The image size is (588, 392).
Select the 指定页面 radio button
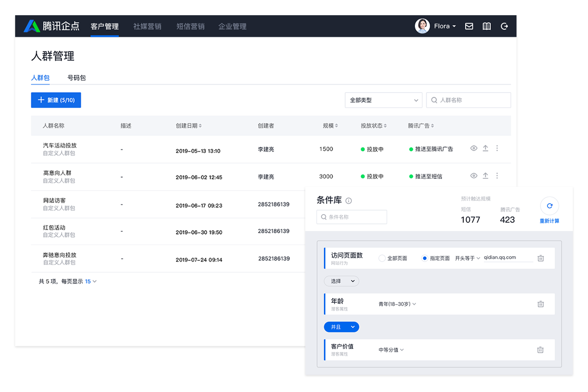click(424, 258)
